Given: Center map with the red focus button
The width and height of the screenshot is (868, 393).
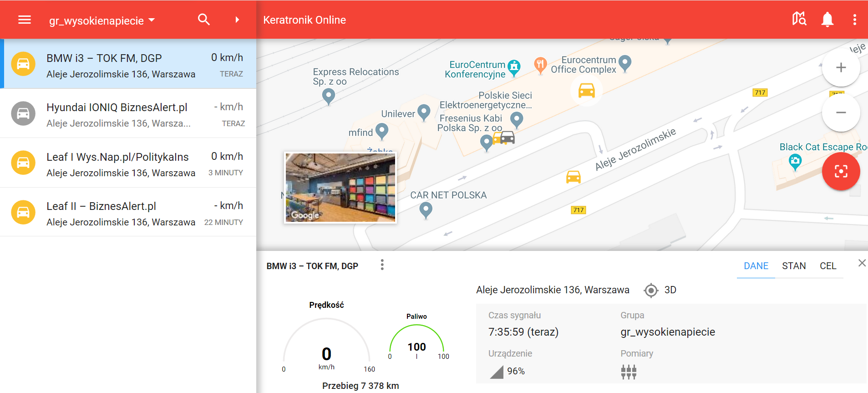Looking at the screenshot, I should tap(841, 171).
